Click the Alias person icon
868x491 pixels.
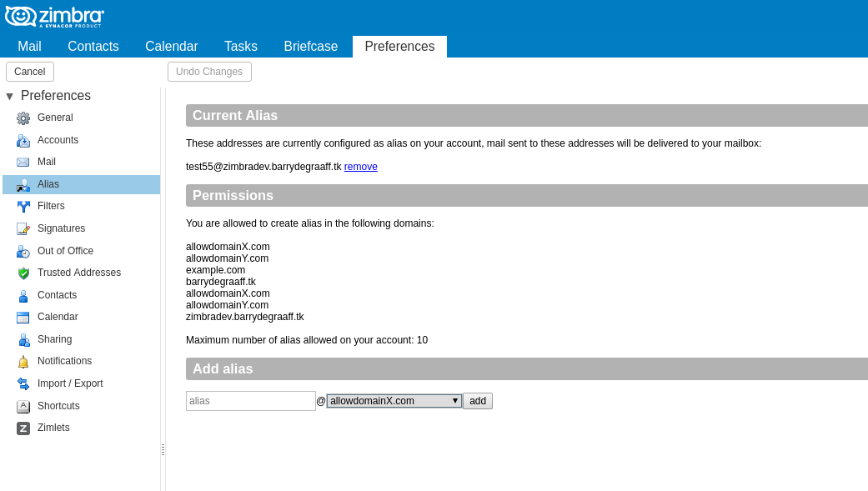[x=23, y=185]
